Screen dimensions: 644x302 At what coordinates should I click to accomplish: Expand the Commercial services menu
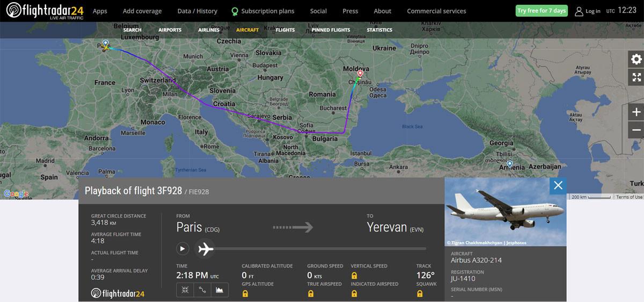436,11
